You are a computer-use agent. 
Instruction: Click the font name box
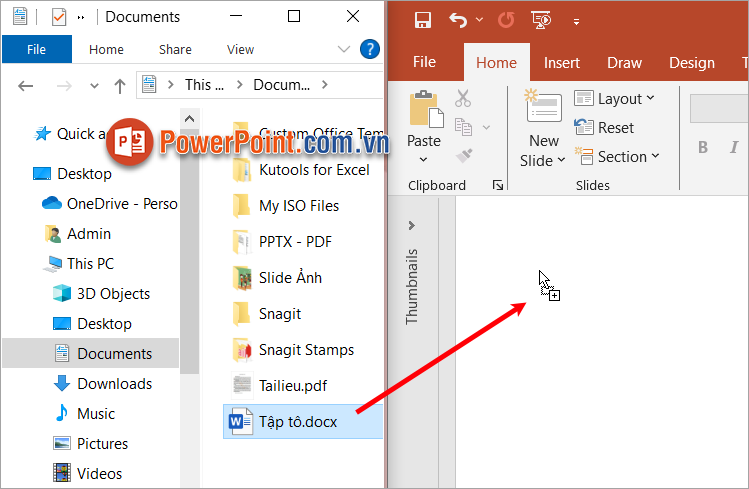[x=719, y=108]
